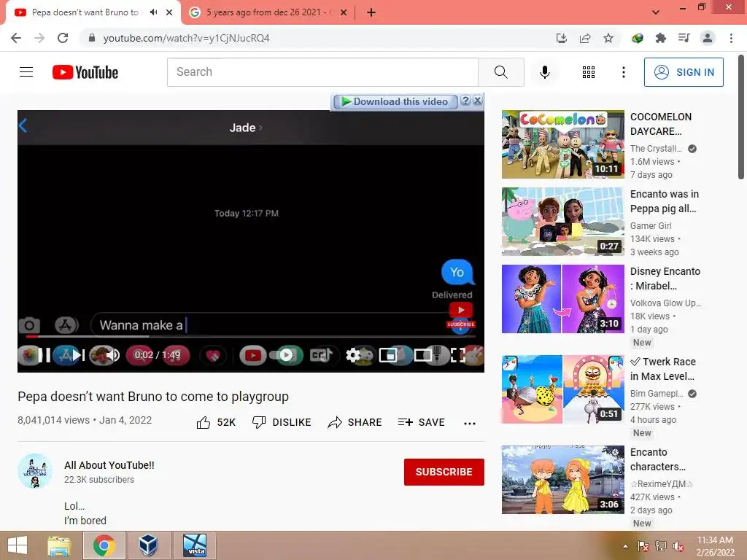Mute the tab via its speaker icon
The image size is (747, 560).
point(153,12)
